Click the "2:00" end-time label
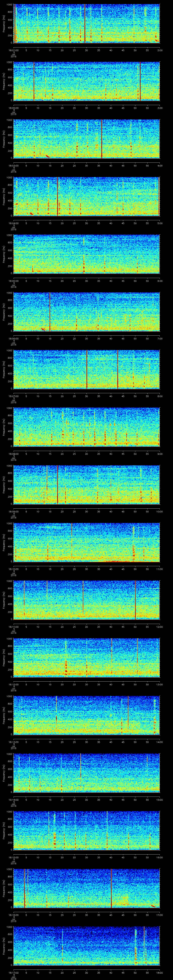The image size is (173, 980). pyautogui.click(x=160, y=50)
